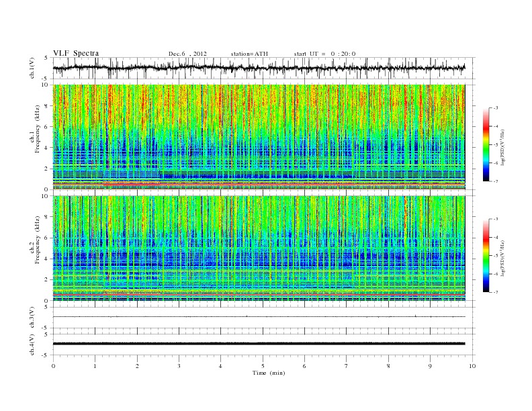The image size is (532, 411).
Task: Click the 'start UT = 0 :20: 0' label
Action: [x=324, y=54]
